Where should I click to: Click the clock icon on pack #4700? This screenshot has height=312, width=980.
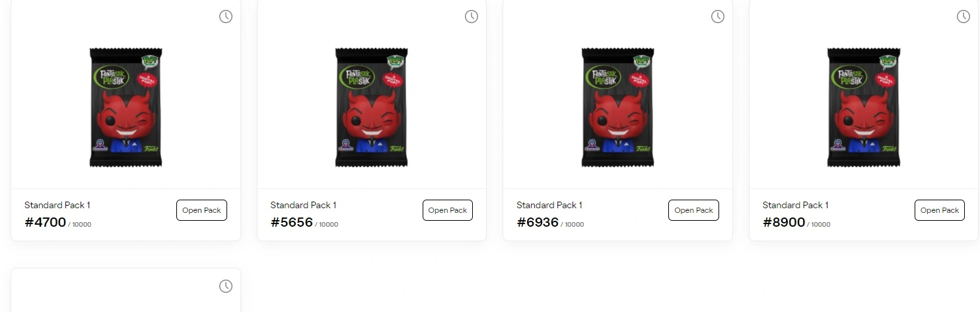tap(226, 17)
